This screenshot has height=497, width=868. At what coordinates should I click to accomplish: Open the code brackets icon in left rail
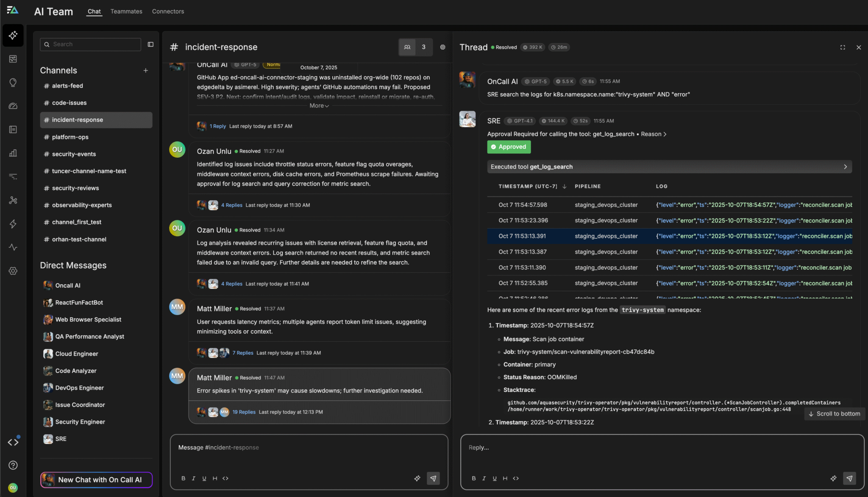pos(13,442)
